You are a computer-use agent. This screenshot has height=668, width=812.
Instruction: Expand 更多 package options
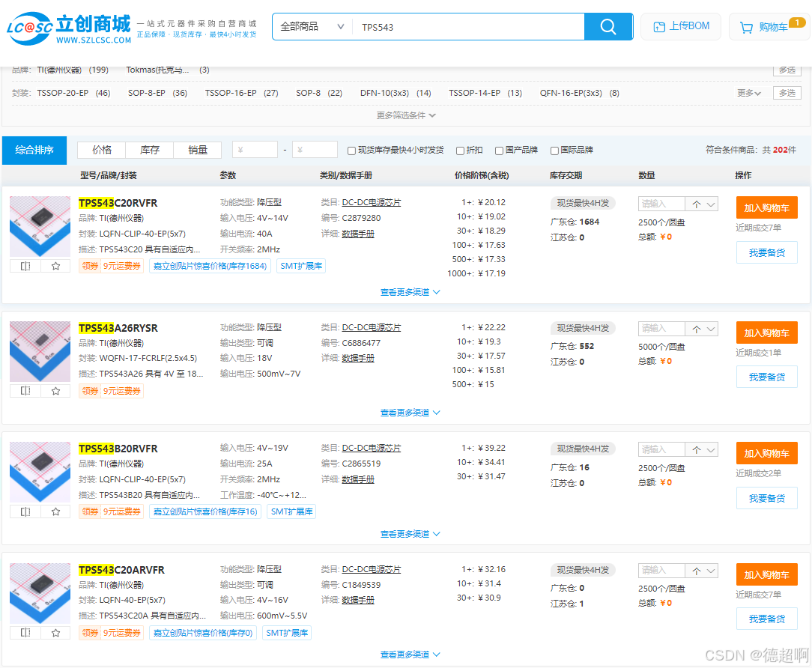(x=749, y=93)
